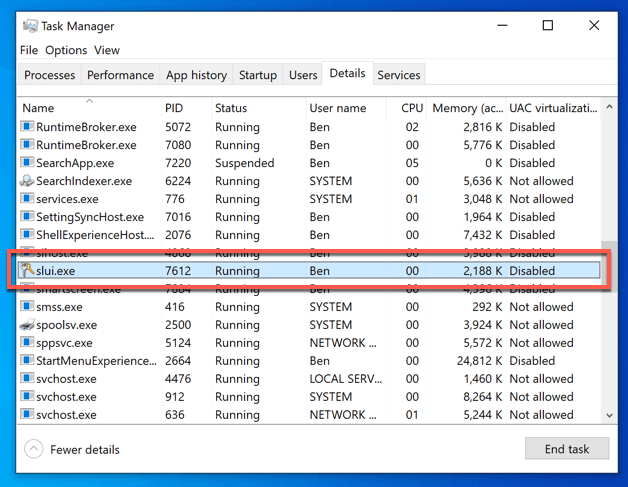Click the smss.exe process icon
Screen dimensions: 628x487
click(x=27, y=307)
